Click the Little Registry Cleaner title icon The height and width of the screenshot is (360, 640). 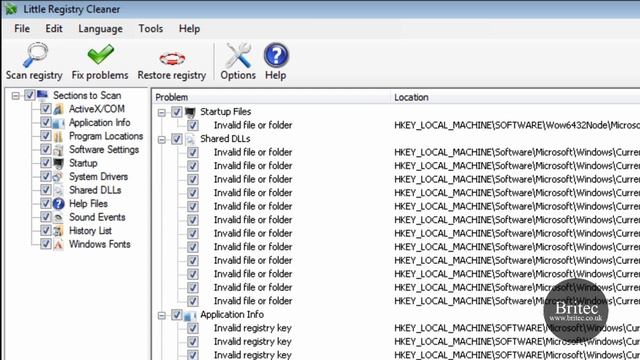coord(11,9)
